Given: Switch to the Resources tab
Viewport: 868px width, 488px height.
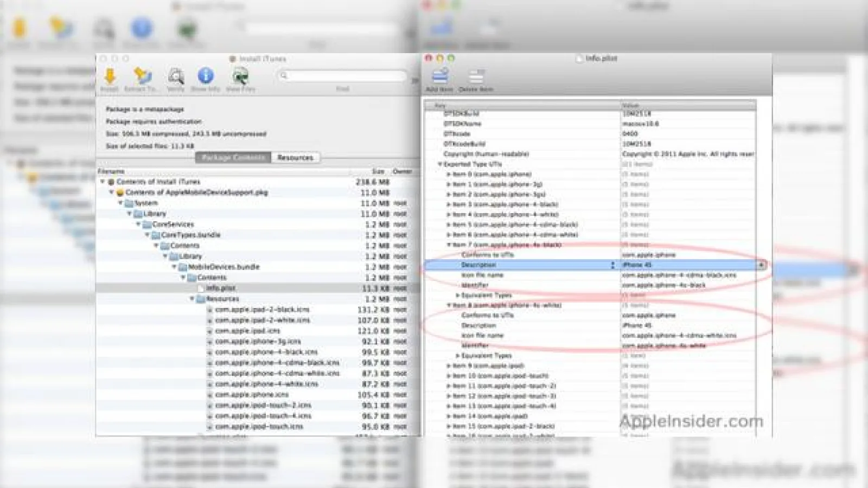Looking at the screenshot, I should coord(295,157).
